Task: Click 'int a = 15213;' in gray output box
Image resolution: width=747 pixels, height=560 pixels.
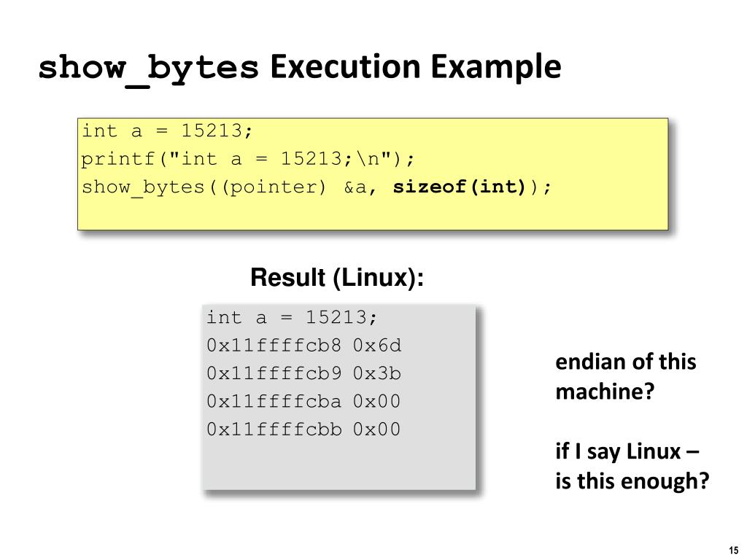Action: [x=292, y=318]
